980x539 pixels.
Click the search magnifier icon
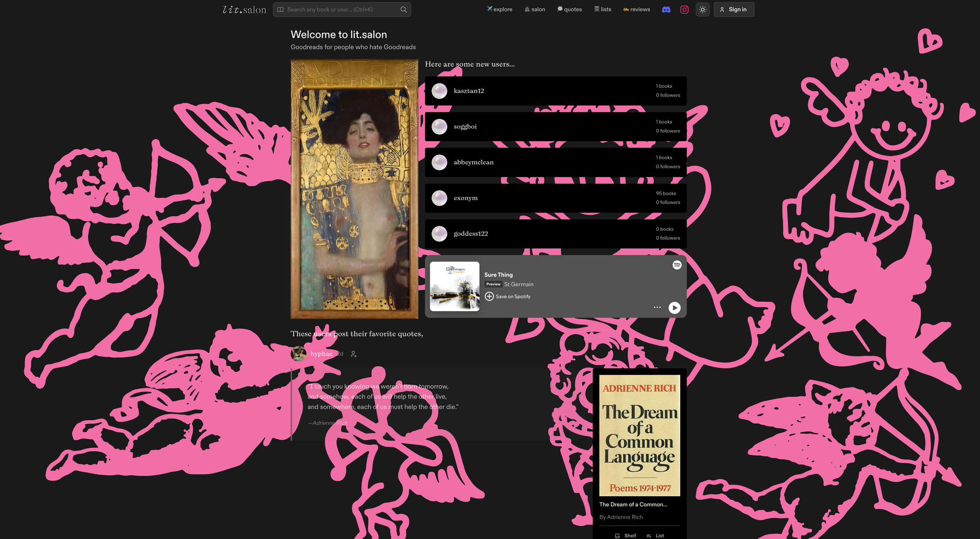[403, 9]
